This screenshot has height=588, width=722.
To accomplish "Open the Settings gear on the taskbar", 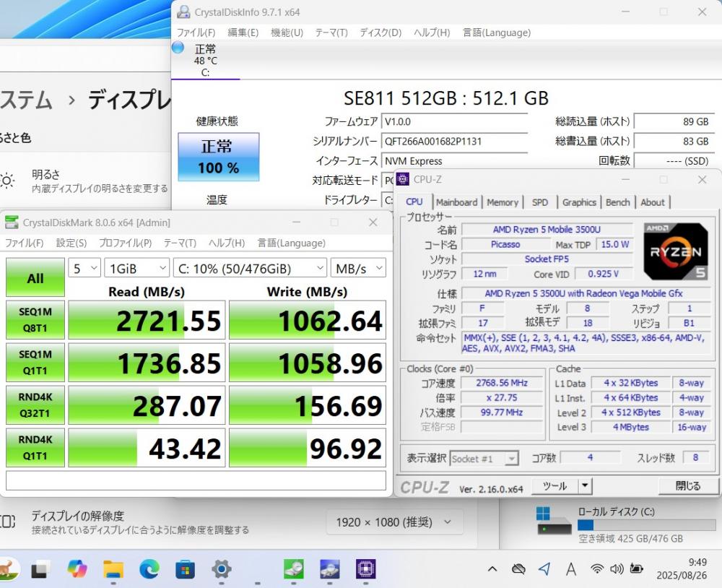I will 222,569.
